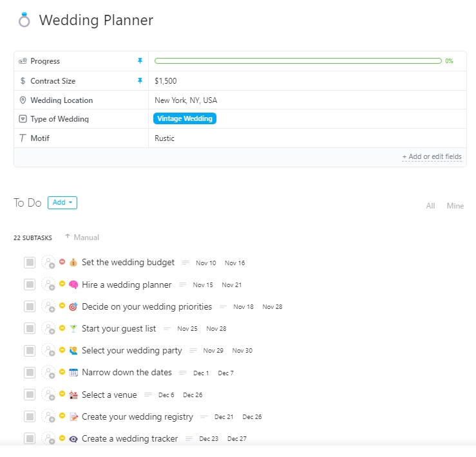Click the description icon next to Start your guest list
Screen dimensions: 476x457
[x=167, y=329]
